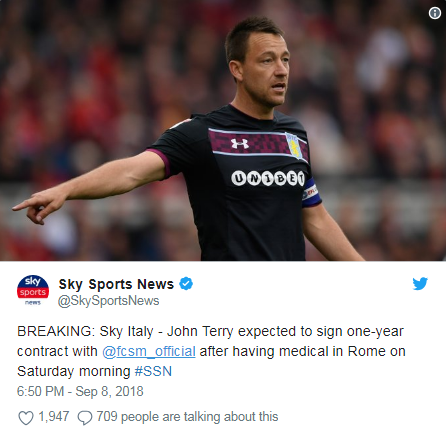The height and width of the screenshot is (434, 446).
Task: Click the 1,947 likes count
Action: click(x=54, y=417)
